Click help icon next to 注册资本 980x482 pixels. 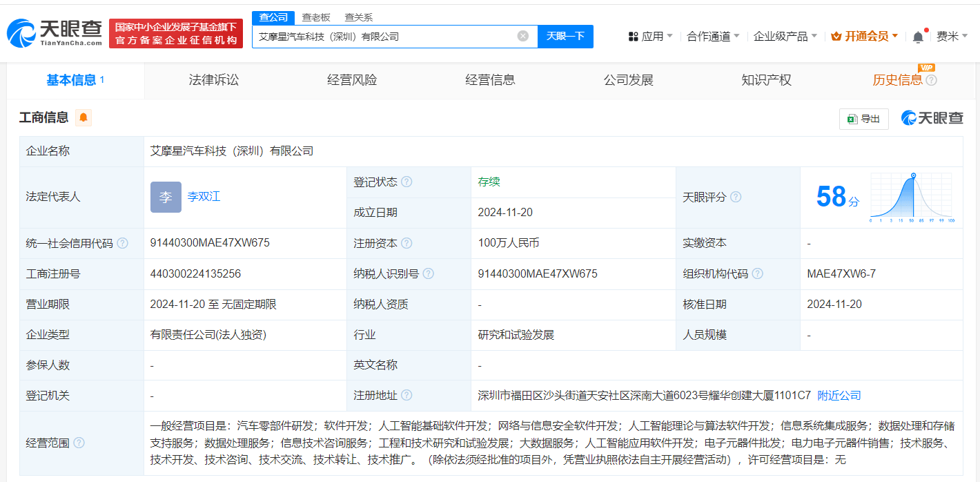click(x=407, y=243)
